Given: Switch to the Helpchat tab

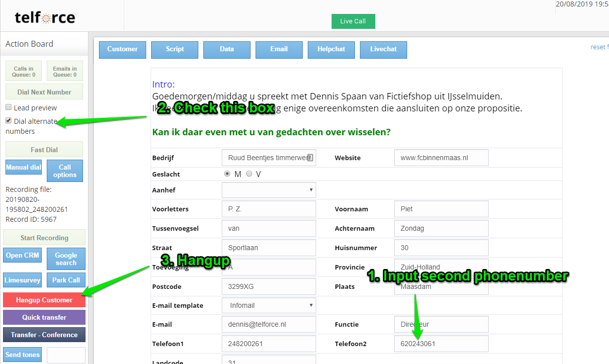Looking at the screenshot, I should [331, 49].
